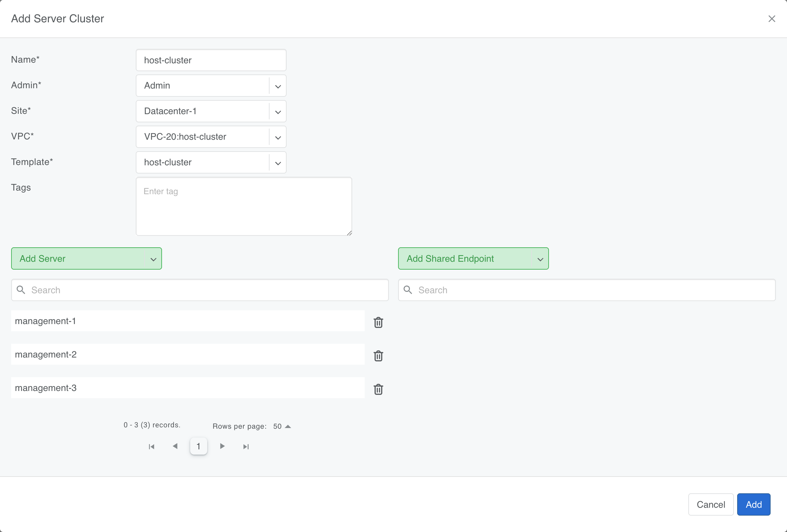The image size is (787, 532).
Task: Click the Tags text area
Action: tap(244, 206)
